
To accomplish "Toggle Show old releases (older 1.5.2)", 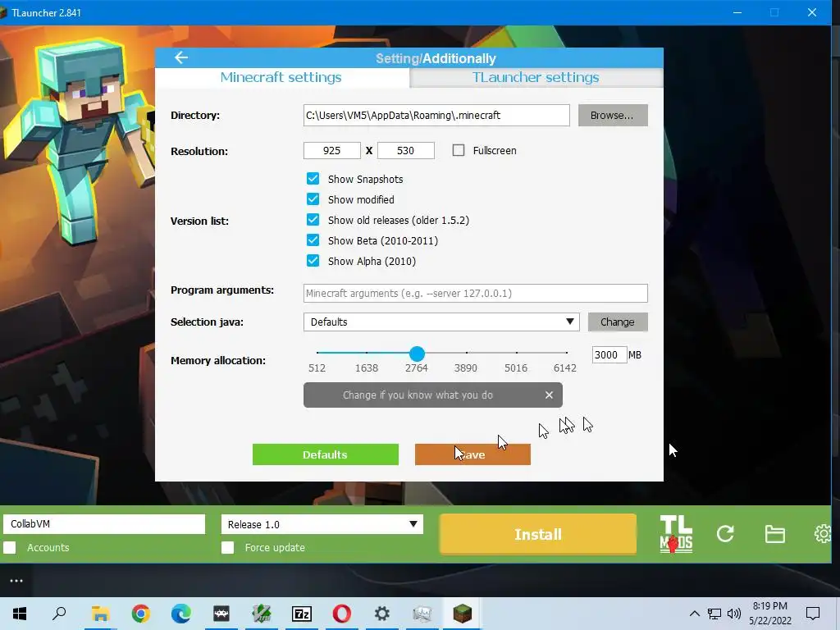I will 313,220.
